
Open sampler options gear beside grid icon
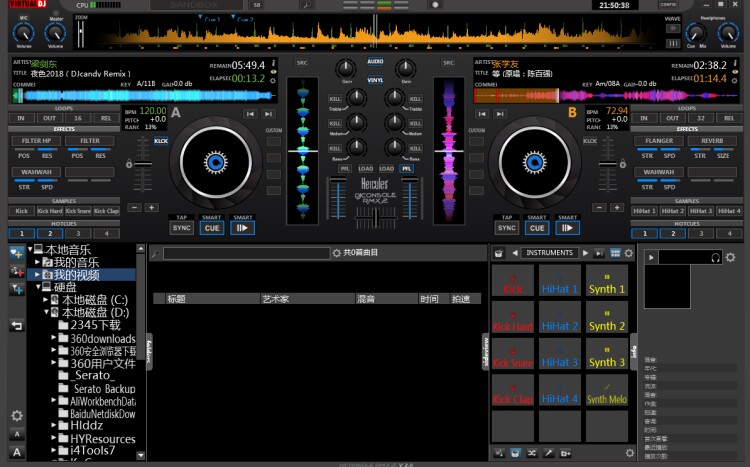(x=629, y=253)
